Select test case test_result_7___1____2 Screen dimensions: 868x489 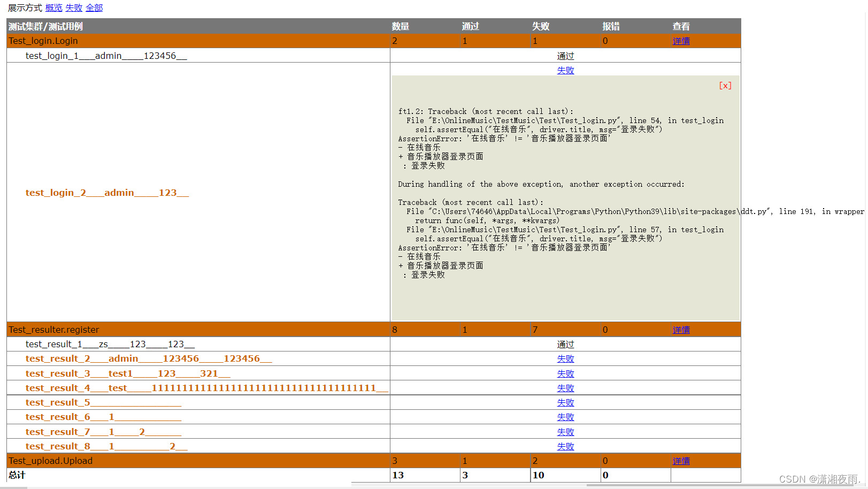click(104, 432)
